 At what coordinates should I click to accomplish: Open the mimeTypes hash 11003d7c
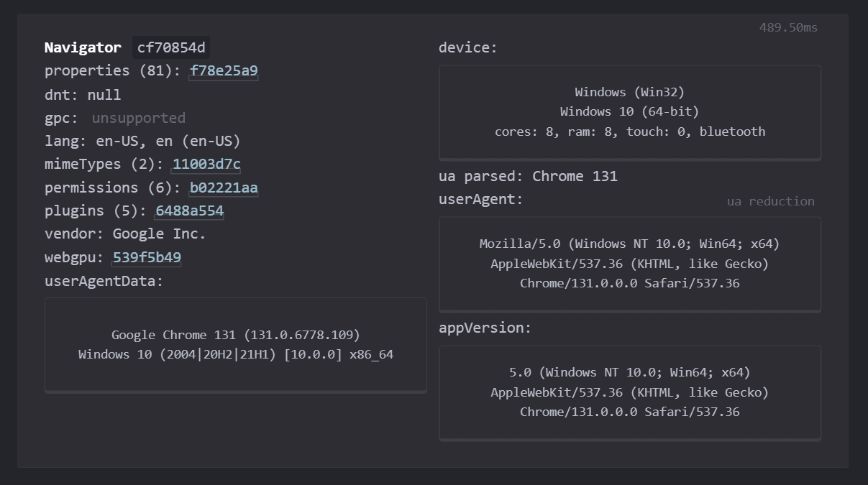(206, 165)
